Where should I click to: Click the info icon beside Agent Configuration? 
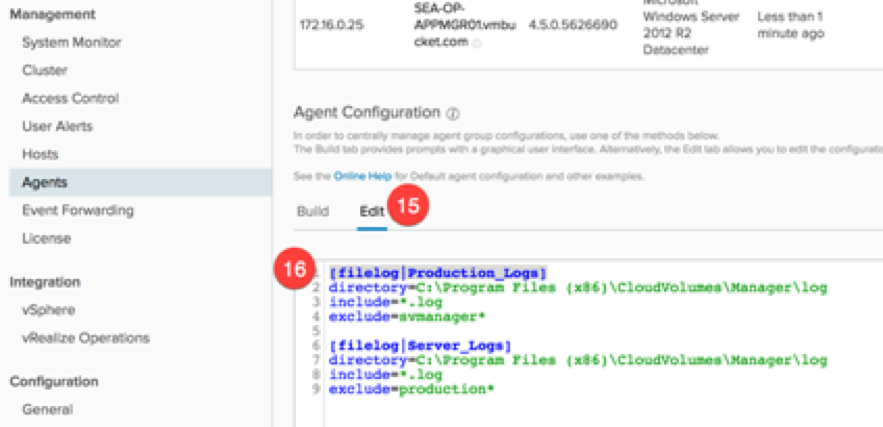453,114
